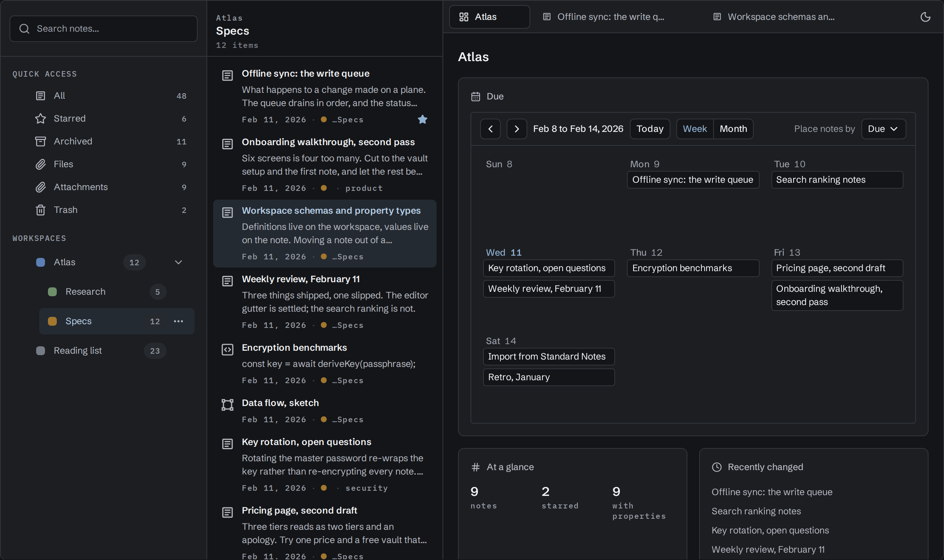
Task: Click the product tag on Onboarding note
Action: pyautogui.click(x=364, y=188)
